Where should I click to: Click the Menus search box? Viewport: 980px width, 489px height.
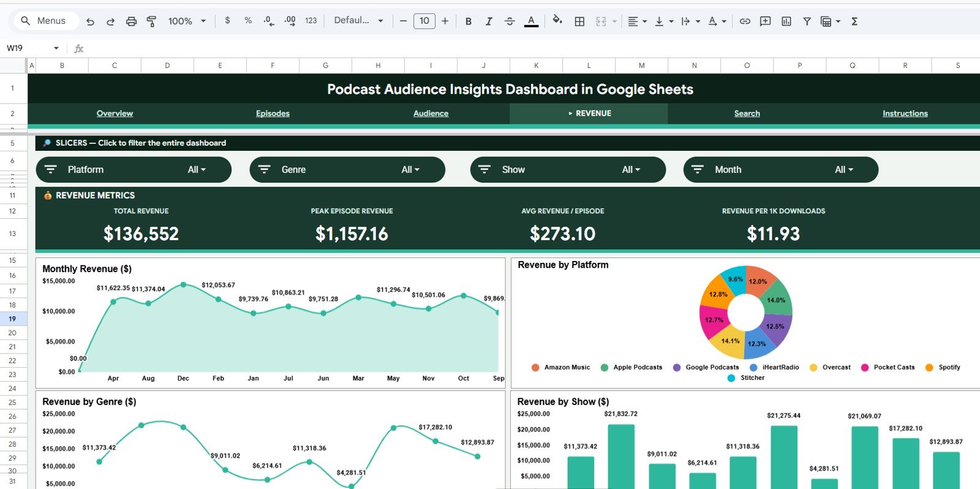(46, 21)
